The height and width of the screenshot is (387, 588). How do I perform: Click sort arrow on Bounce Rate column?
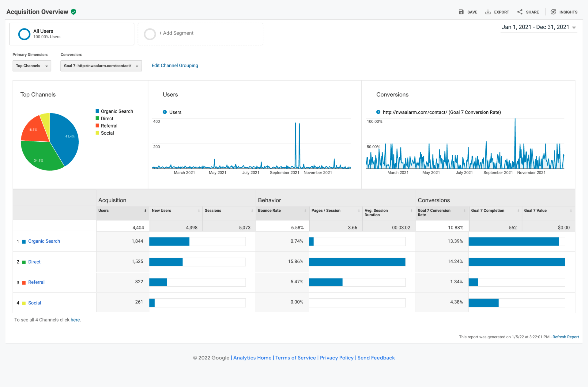[x=305, y=211]
